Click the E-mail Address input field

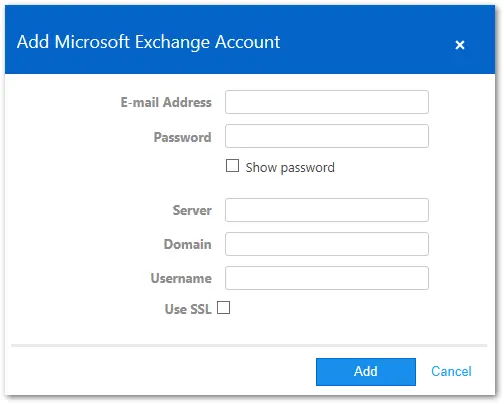coord(327,102)
